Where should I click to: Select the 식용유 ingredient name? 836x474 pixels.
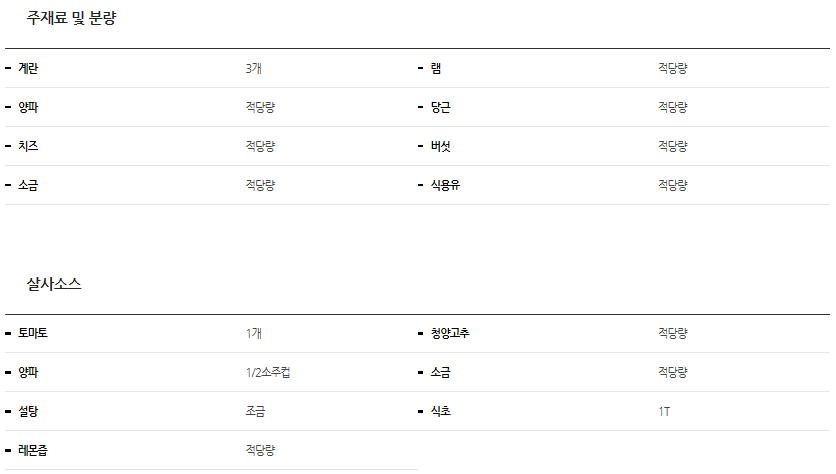pyautogui.click(x=445, y=186)
